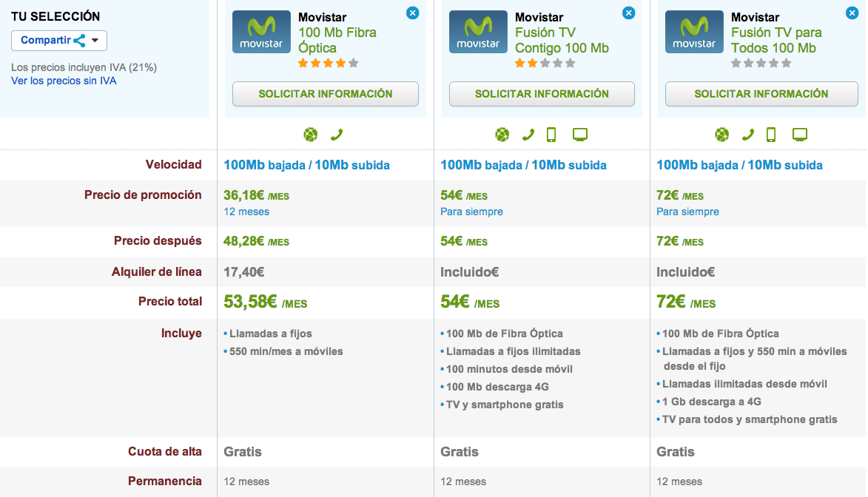The width and height of the screenshot is (868, 497).
Task: Click Movistar logo of Fusión TV Contigo
Action: click(478, 32)
